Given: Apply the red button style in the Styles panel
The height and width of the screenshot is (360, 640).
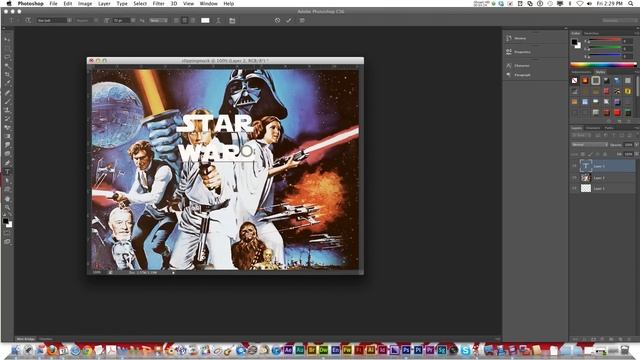Looking at the screenshot, I should click(x=617, y=112).
